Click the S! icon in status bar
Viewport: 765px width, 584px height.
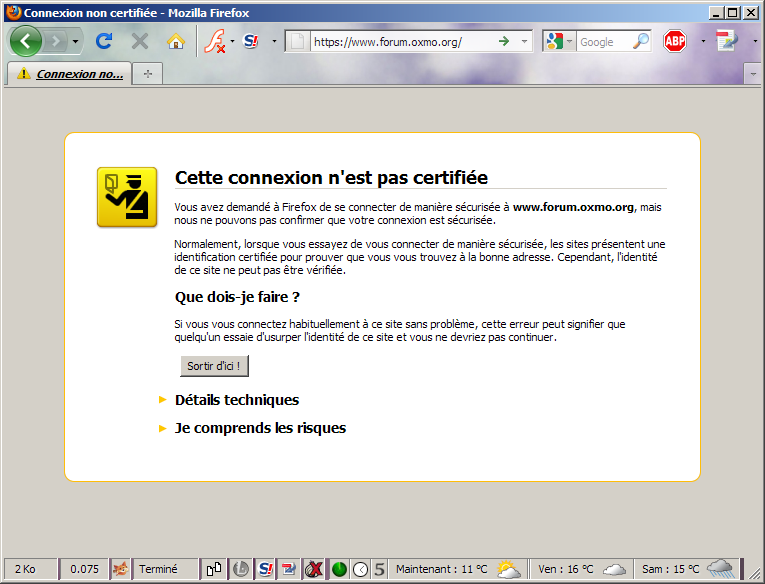pos(265,569)
